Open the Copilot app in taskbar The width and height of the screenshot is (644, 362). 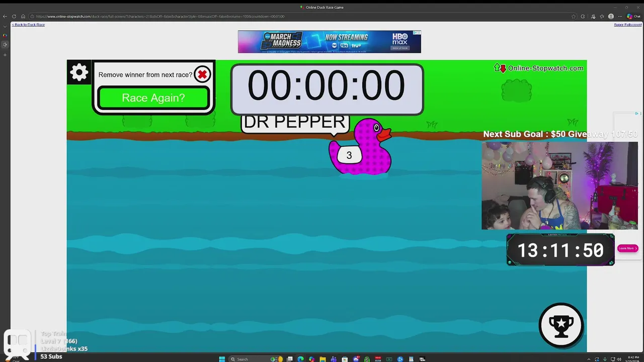[311, 359]
